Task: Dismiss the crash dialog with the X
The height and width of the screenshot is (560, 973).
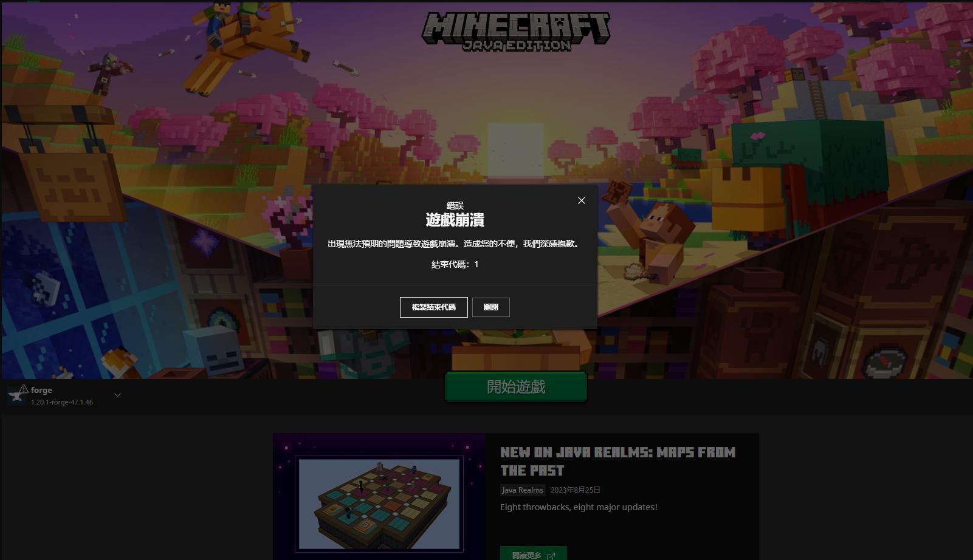Action: point(581,200)
